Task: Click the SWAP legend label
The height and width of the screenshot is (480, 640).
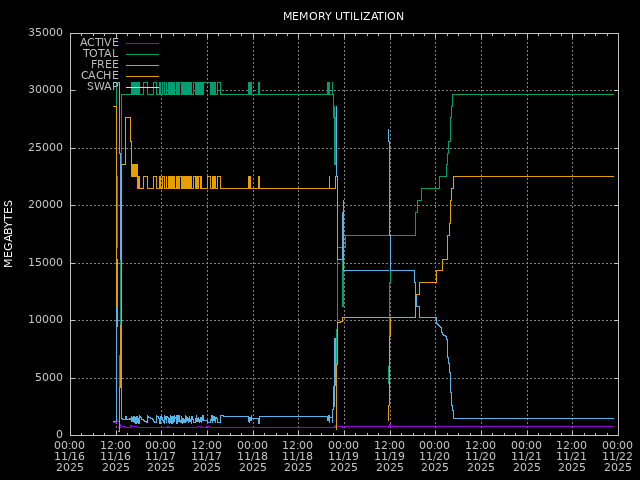Action: (102, 86)
